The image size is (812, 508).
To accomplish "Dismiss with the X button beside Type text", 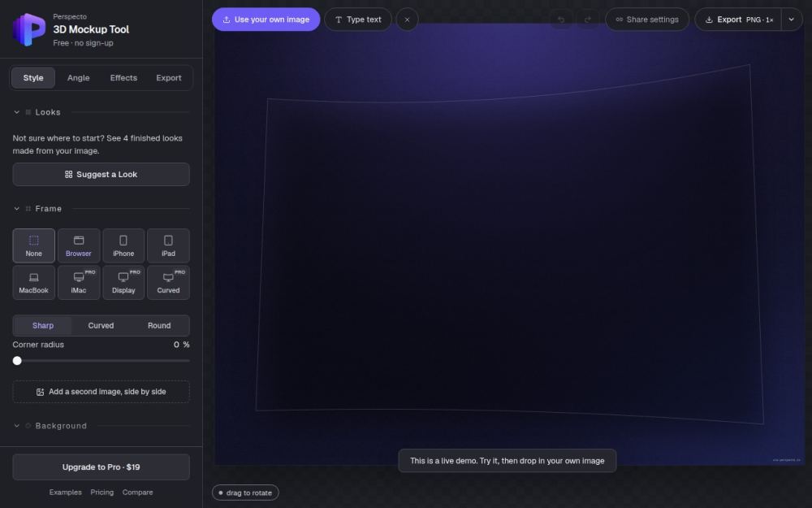I will click(407, 20).
